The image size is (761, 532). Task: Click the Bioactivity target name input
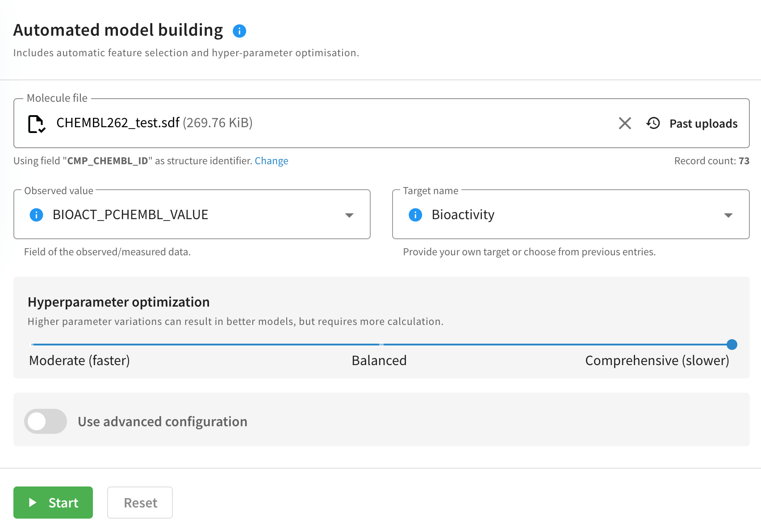463,215
